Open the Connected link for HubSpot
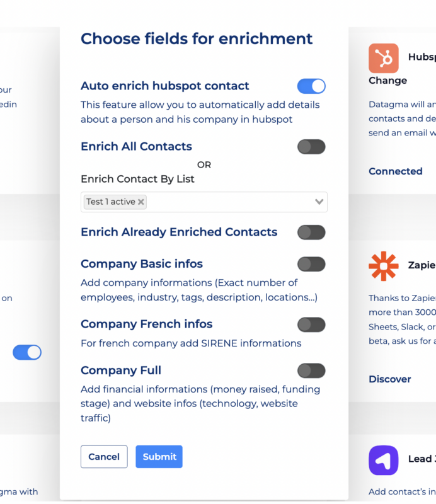 [395, 171]
